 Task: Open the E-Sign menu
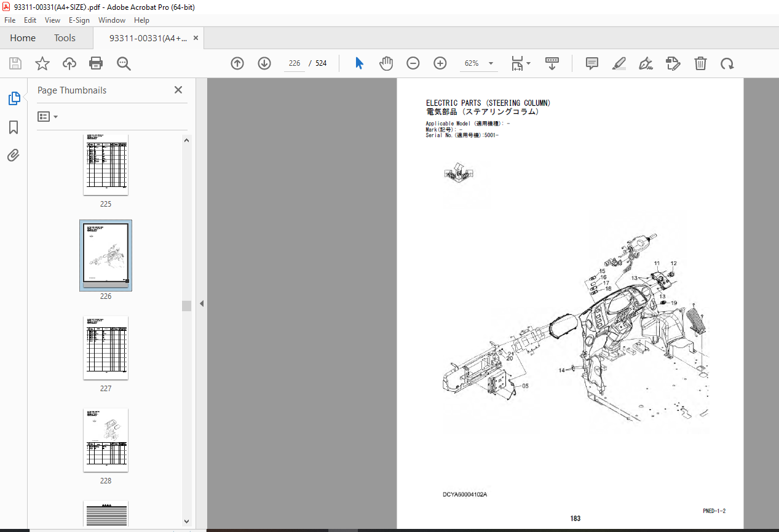(x=79, y=20)
